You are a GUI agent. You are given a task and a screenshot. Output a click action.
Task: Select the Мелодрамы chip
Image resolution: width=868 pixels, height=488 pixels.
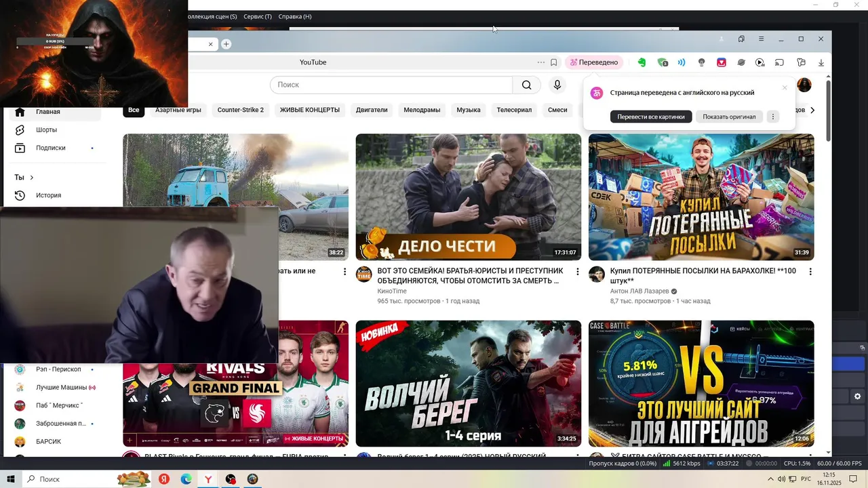pyautogui.click(x=422, y=110)
